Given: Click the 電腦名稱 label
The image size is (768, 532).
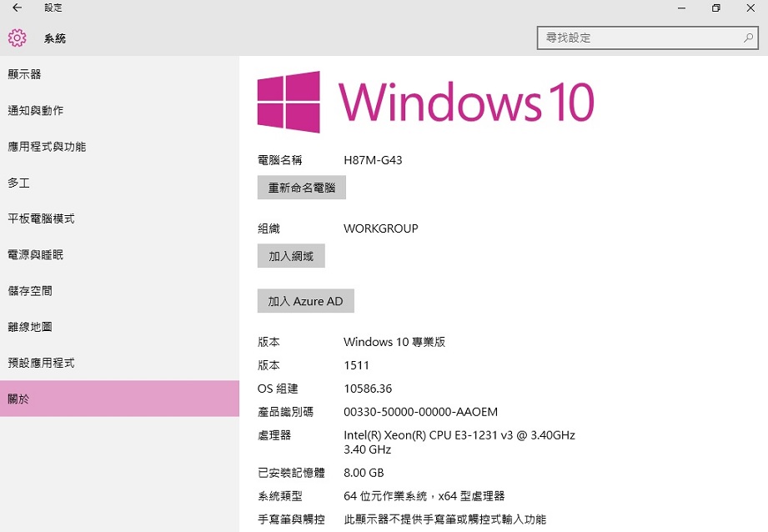Looking at the screenshot, I should coord(279,160).
